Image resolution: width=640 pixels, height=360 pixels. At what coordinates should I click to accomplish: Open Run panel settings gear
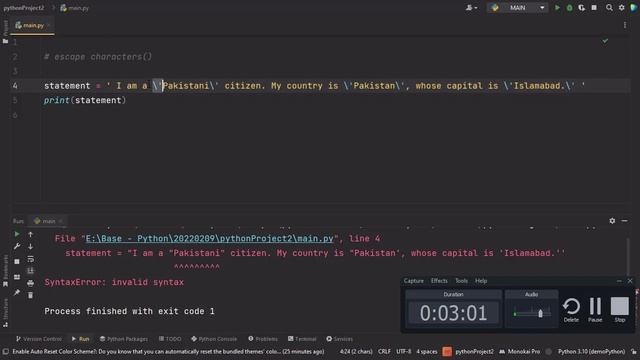[612, 221]
